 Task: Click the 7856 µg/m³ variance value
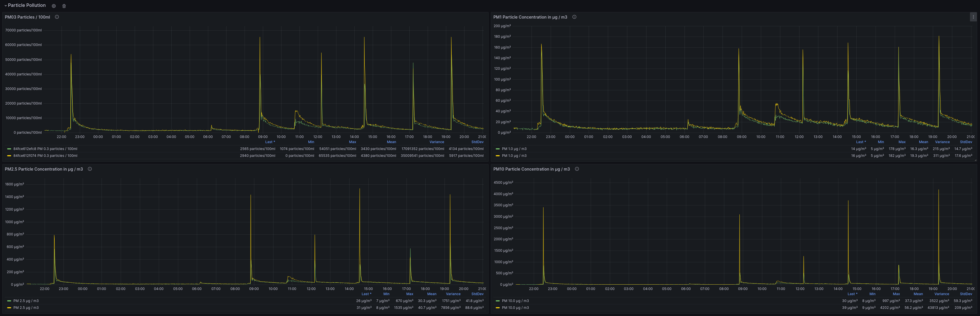[451, 308]
